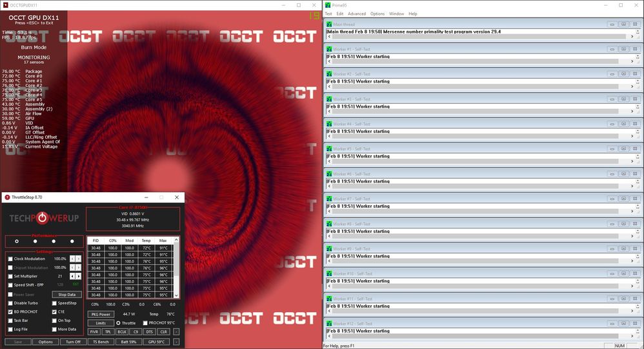Decrease Set Multiplier with left arrow
The height and width of the screenshot is (349, 644).
tap(72, 276)
